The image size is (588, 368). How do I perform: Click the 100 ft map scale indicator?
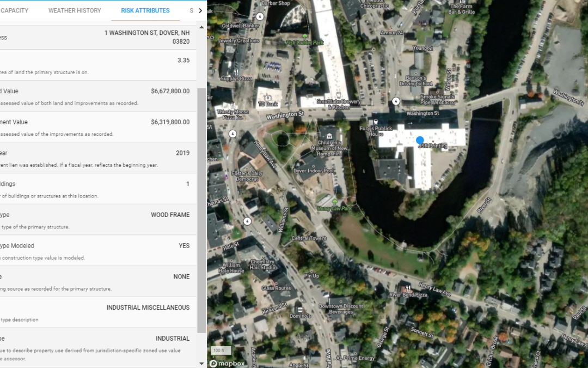(221, 351)
